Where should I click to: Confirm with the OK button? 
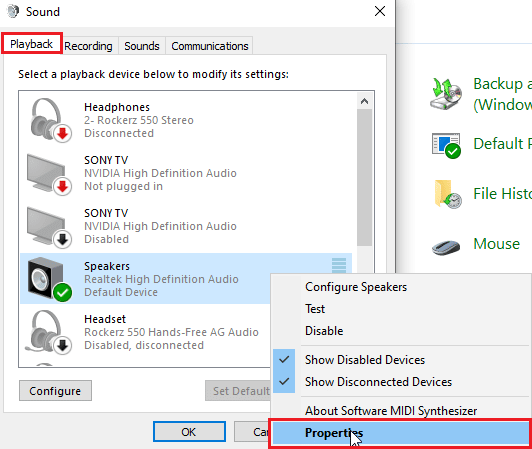pyautogui.click(x=189, y=432)
